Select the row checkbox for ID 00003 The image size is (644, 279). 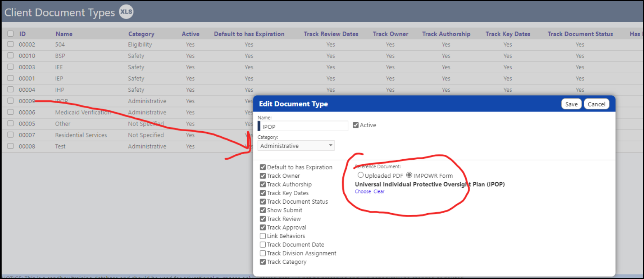click(x=10, y=67)
